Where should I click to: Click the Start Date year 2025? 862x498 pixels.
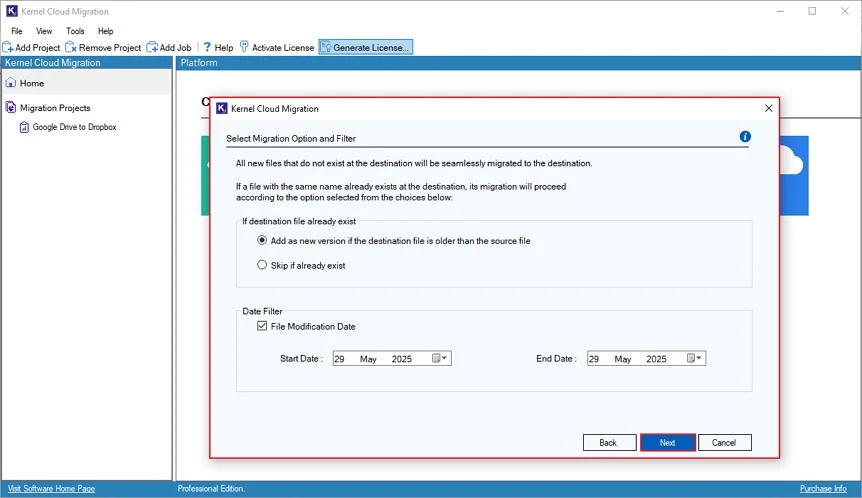click(x=402, y=359)
